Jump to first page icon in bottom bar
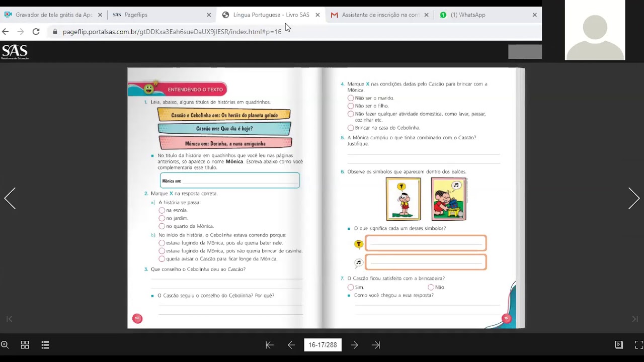 click(x=269, y=345)
